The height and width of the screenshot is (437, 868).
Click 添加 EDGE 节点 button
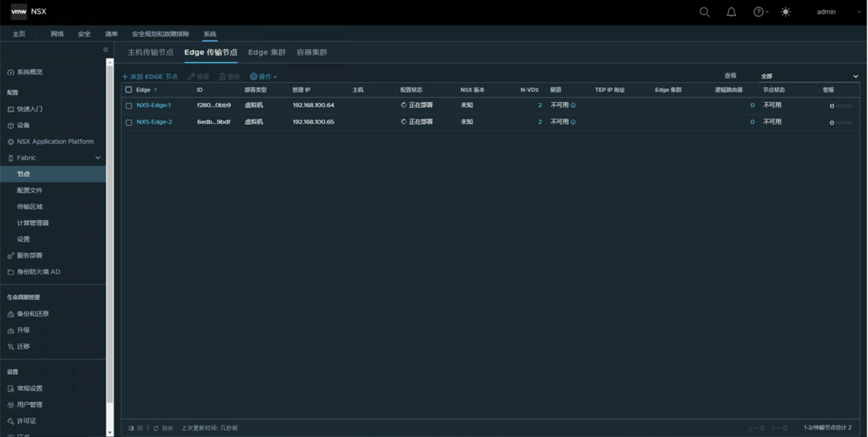[x=149, y=77]
